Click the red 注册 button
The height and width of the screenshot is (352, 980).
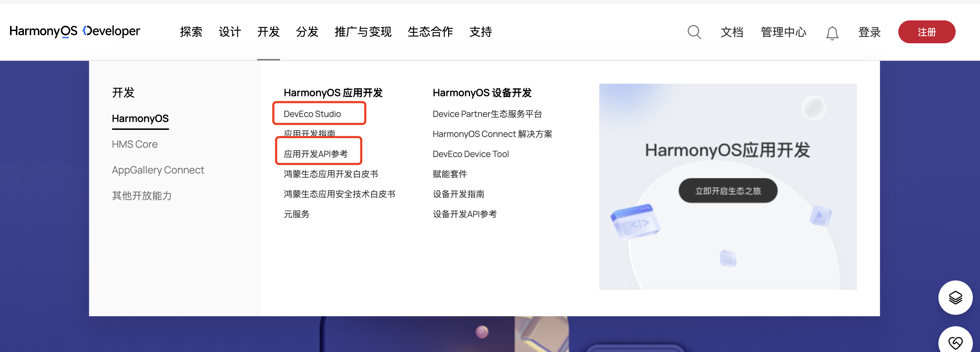click(926, 32)
